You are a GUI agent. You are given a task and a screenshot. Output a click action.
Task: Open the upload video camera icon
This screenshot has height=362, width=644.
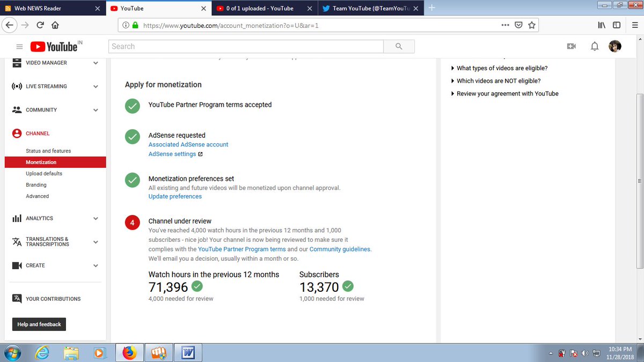(571, 47)
